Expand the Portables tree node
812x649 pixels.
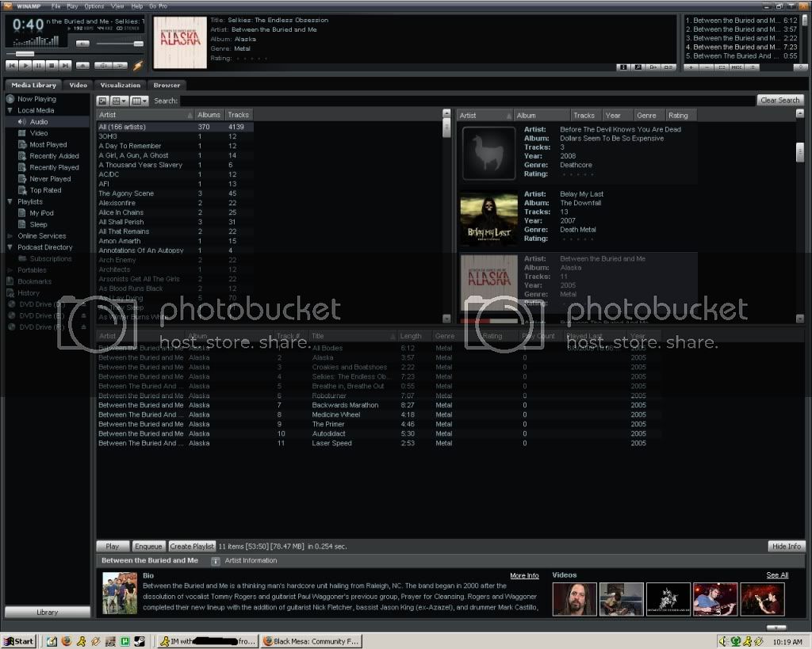tap(10, 269)
